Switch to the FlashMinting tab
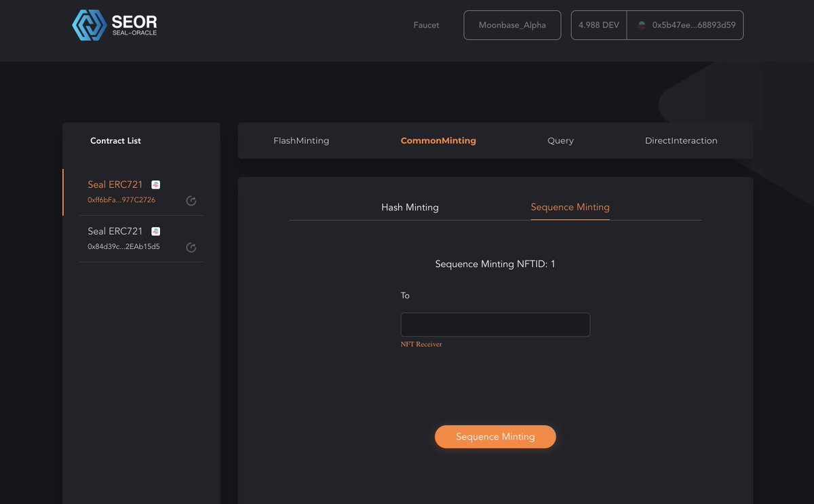This screenshot has height=504, width=814. [301, 140]
